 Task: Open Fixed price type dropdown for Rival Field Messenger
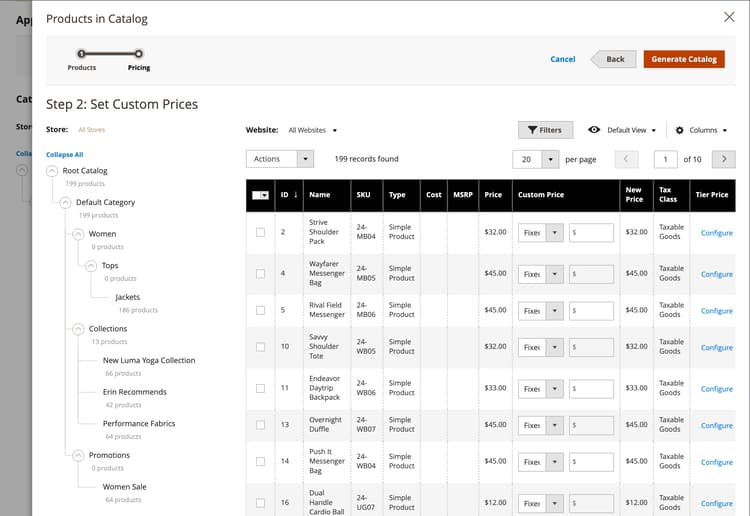point(540,311)
